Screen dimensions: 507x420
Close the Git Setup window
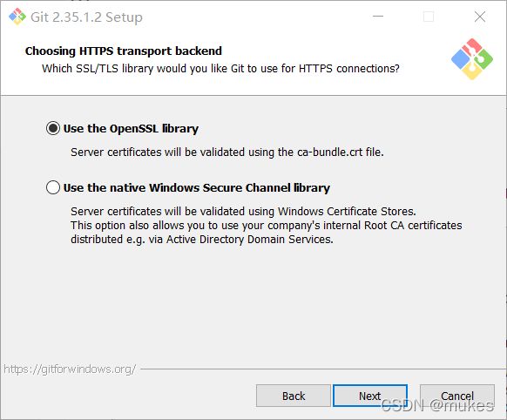pyautogui.click(x=480, y=17)
